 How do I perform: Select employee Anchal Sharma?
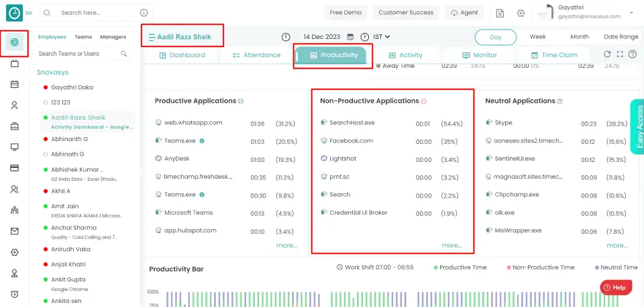pyautogui.click(x=74, y=228)
